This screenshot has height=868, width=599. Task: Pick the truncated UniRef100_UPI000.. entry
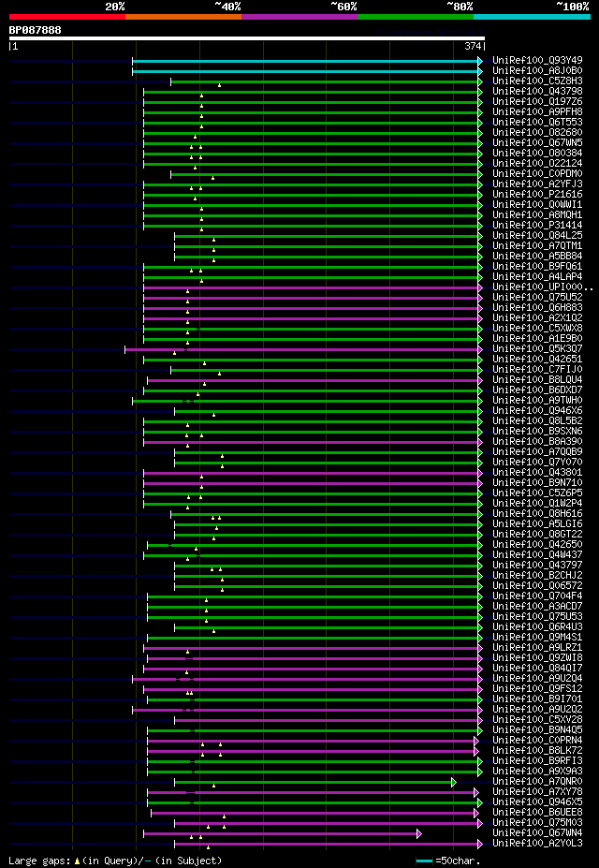[x=542, y=287]
